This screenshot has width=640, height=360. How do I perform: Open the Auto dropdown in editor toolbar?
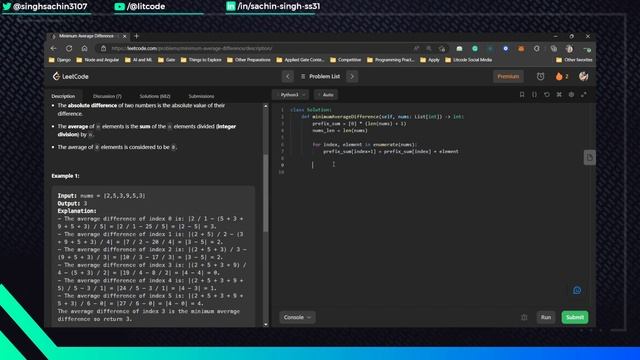coord(326,95)
